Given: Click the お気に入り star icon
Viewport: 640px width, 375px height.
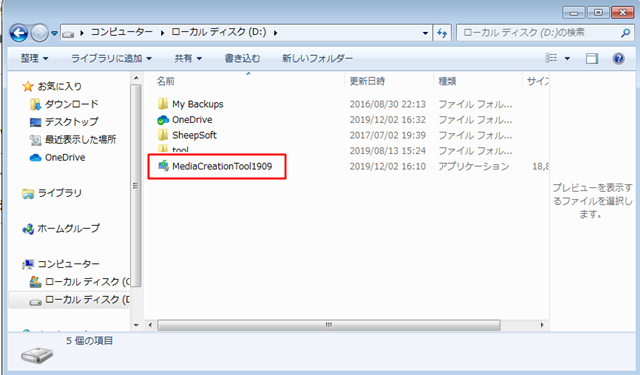Looking at the screenshot, I should tap(28, 86).
